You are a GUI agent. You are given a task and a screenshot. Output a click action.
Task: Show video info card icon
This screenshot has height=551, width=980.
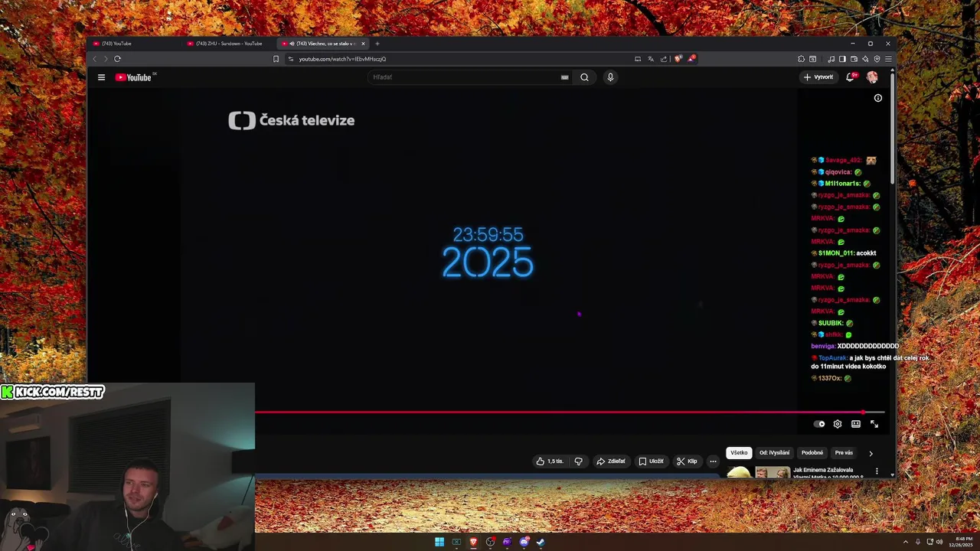(x=878, y=98)
